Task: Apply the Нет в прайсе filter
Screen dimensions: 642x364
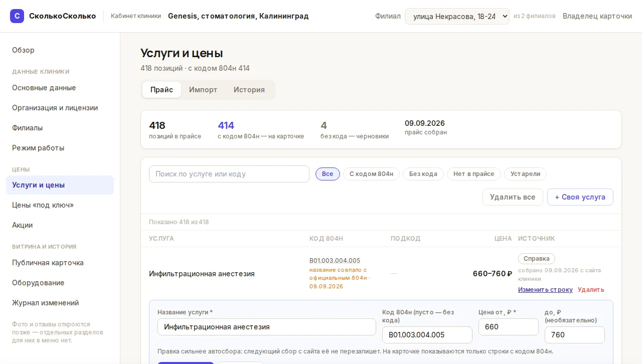Action: [x=473, y=174]
